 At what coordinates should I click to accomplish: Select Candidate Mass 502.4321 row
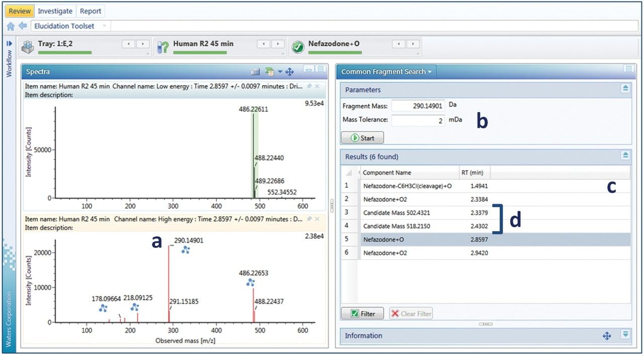tap(486, 213)
